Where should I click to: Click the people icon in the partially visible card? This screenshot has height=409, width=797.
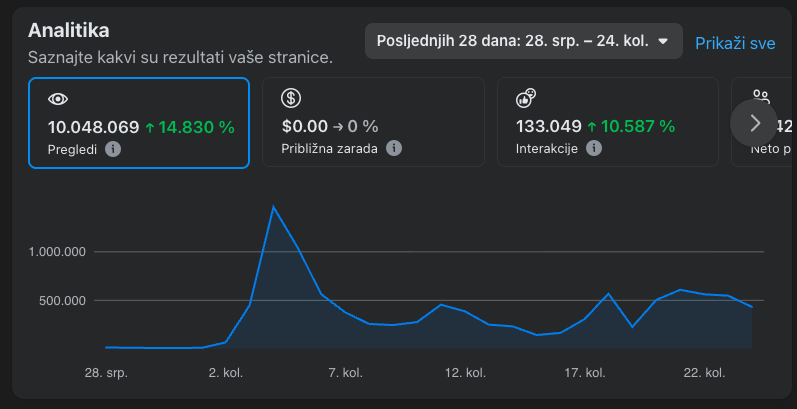[761, 97]
